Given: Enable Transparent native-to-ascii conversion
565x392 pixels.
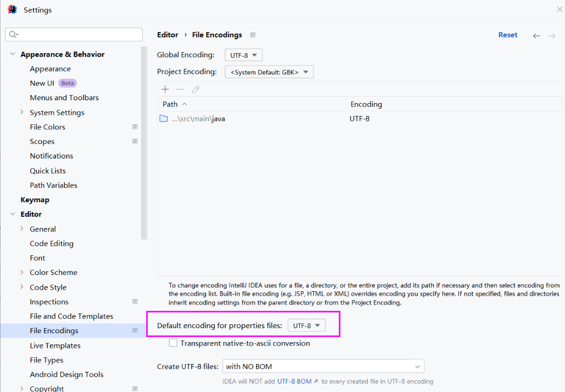Looking at the screenshot, I should (x=173, y=343).
